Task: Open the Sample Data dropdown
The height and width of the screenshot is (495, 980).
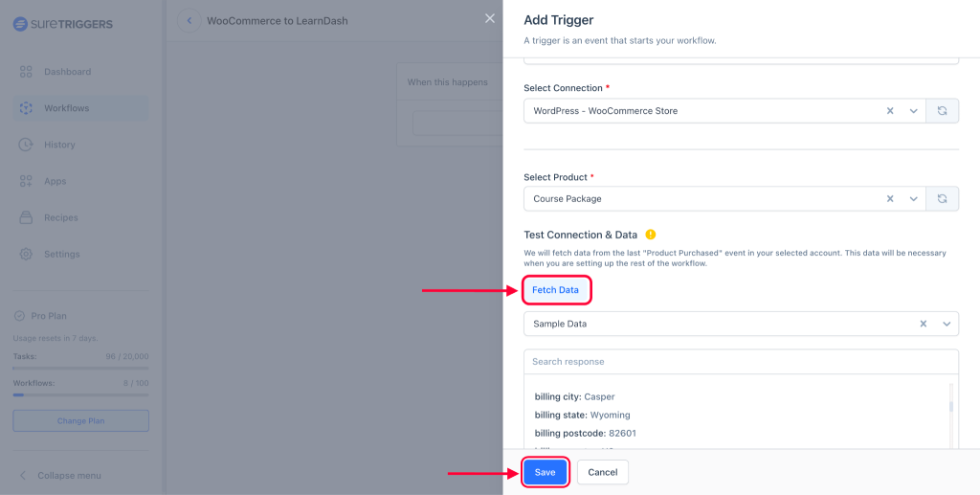Action: pos(947,324)
